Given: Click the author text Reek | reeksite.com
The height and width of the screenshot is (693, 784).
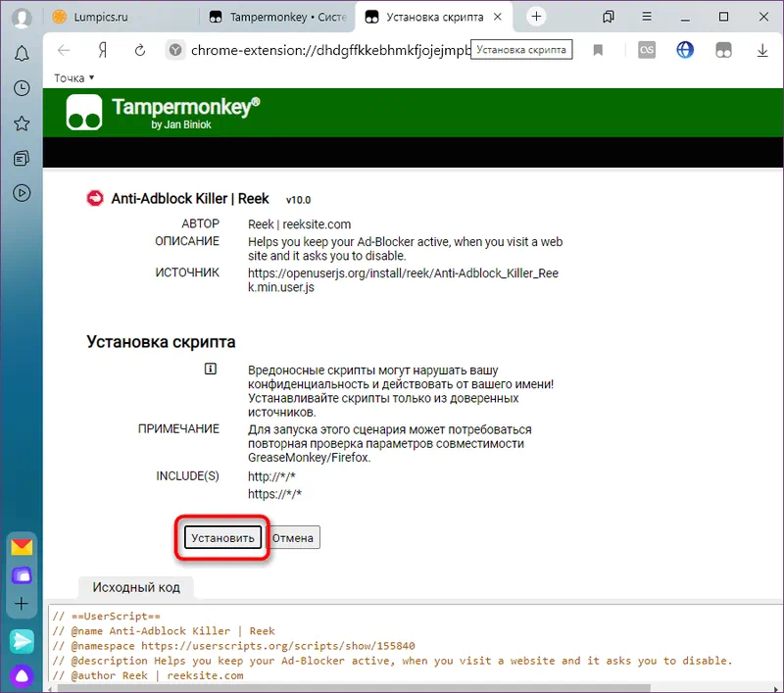Looking at the screenshot, I should click(x=299, y=224).
